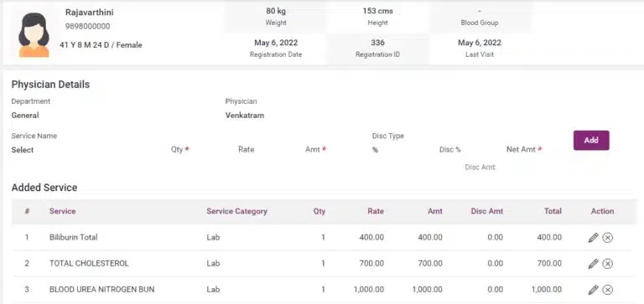Click the Service column header
The height and width of the screenshot is (304, 644).
click(62, 211)
